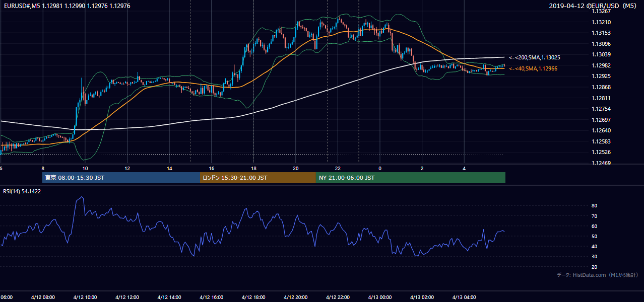Click the London 15:30-21:00 JST session bar
This screenshot has height=302, width=644.
258,178
